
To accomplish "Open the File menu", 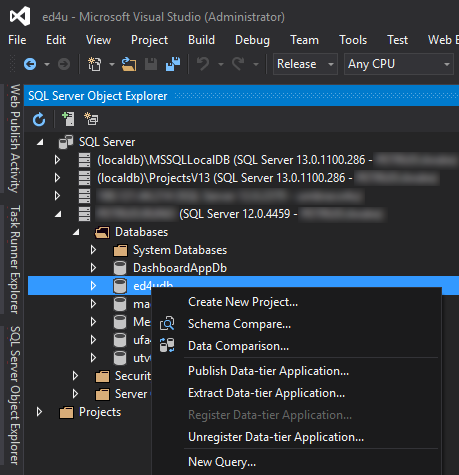I will tap(17, 40).
